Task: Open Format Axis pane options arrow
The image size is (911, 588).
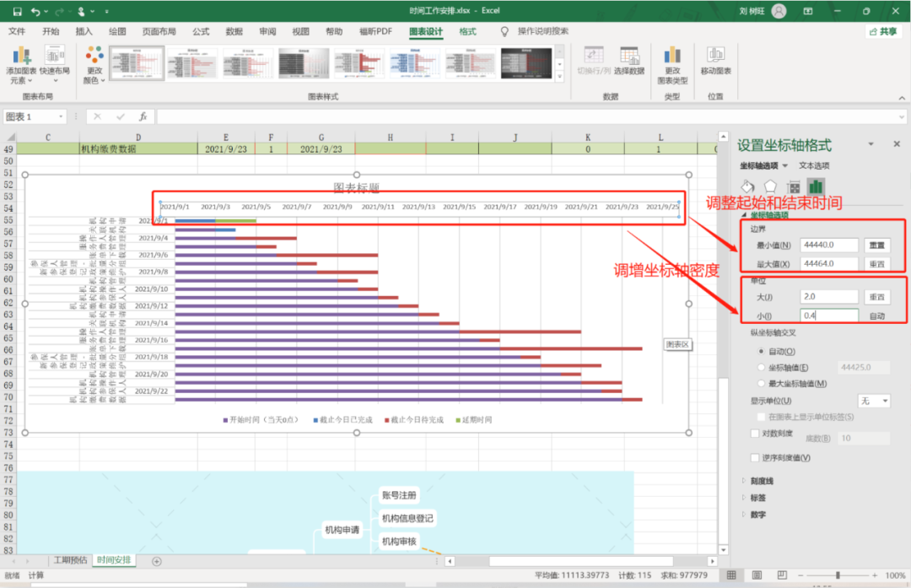Action: [x=871, y=144]
